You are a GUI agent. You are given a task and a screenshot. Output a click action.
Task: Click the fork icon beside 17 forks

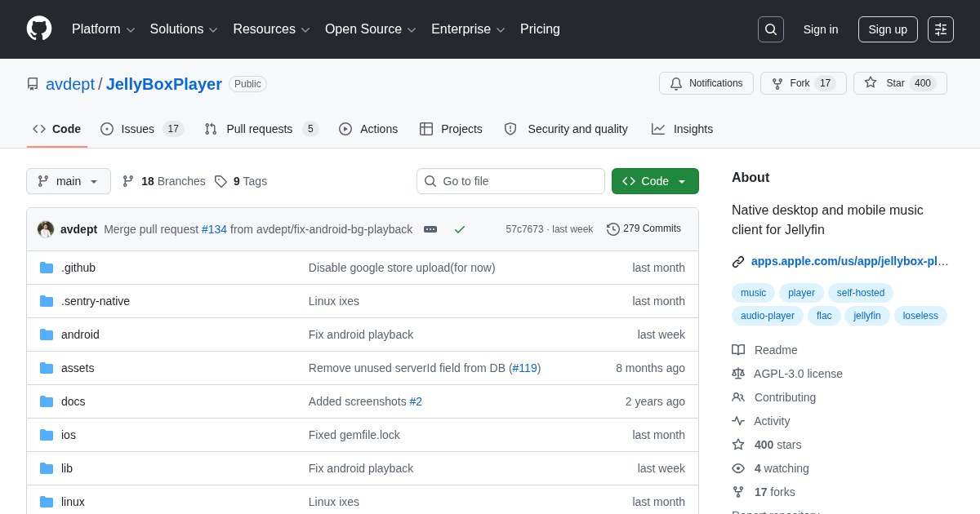[x=738, y=492]
